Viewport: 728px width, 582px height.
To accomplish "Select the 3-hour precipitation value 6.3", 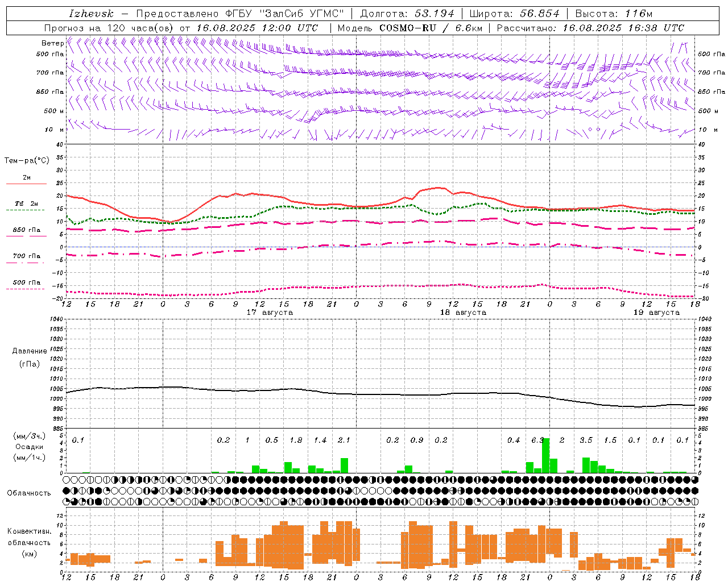I will pyautogui.click(x=537, y=440).
